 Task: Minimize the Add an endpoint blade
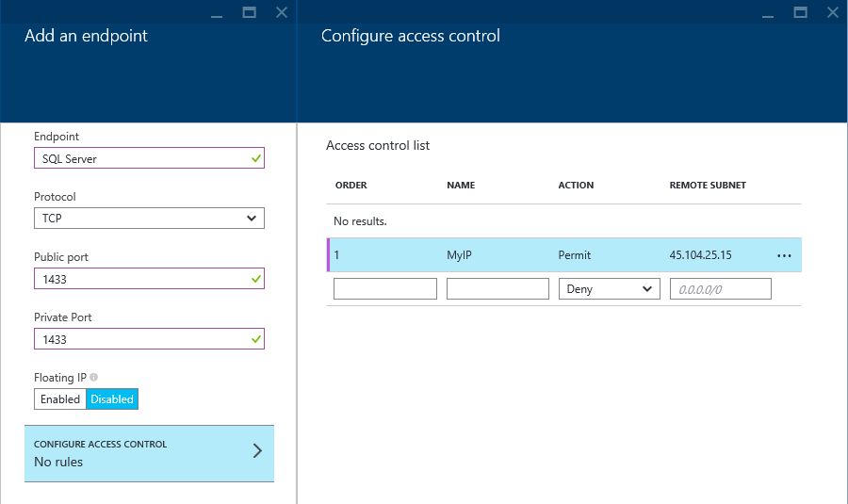click(x=217, y=13)
